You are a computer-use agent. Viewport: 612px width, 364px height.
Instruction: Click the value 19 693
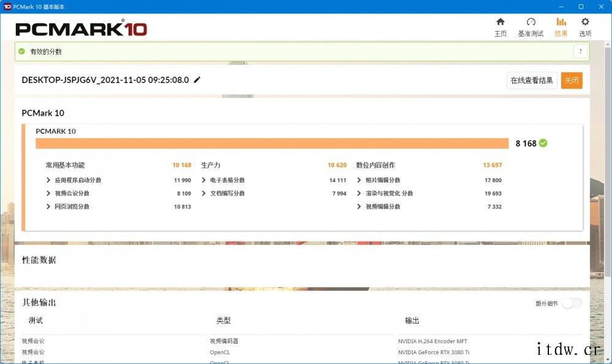point(493,193)
